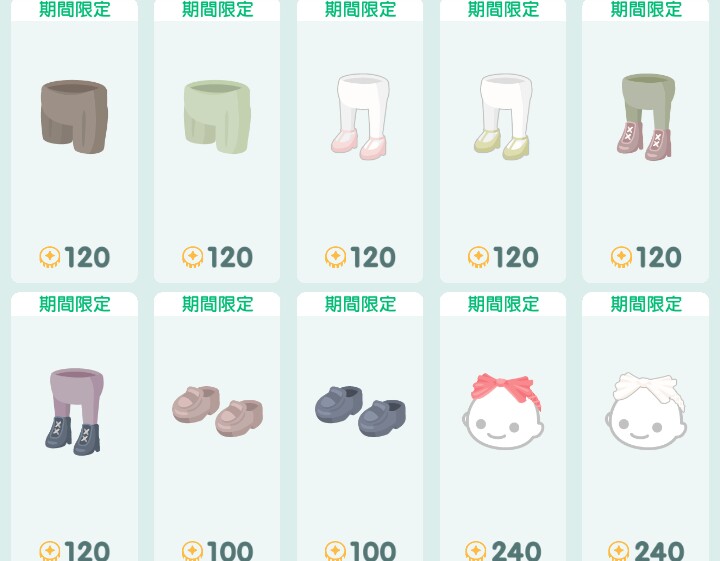Click coin icon under yellow-shoe tights
The image size is (720, 561).
point(478,257)
